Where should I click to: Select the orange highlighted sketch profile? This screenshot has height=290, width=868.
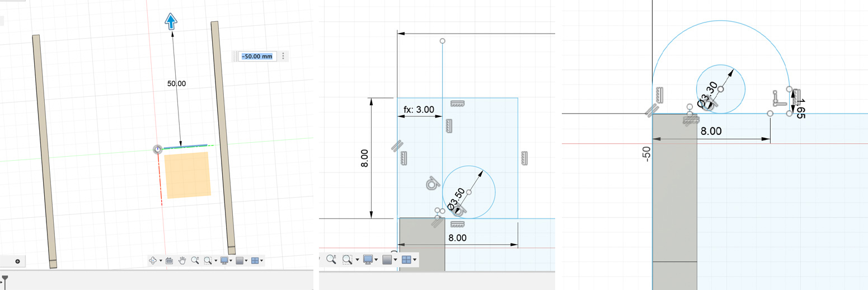(x=187, y=175)
